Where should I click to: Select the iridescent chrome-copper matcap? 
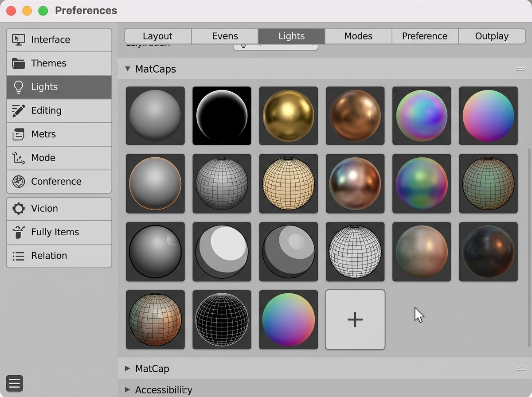coord(355,183)
